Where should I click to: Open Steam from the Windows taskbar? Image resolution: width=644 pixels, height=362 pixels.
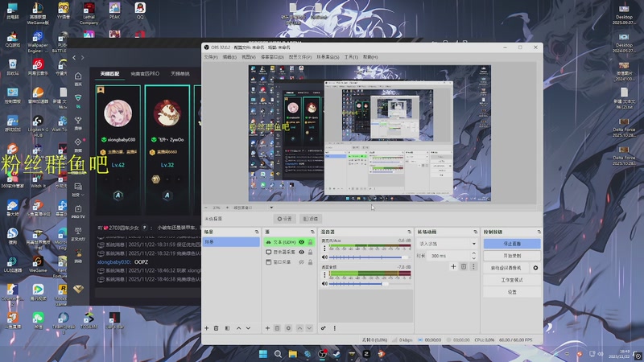(336, 354)
